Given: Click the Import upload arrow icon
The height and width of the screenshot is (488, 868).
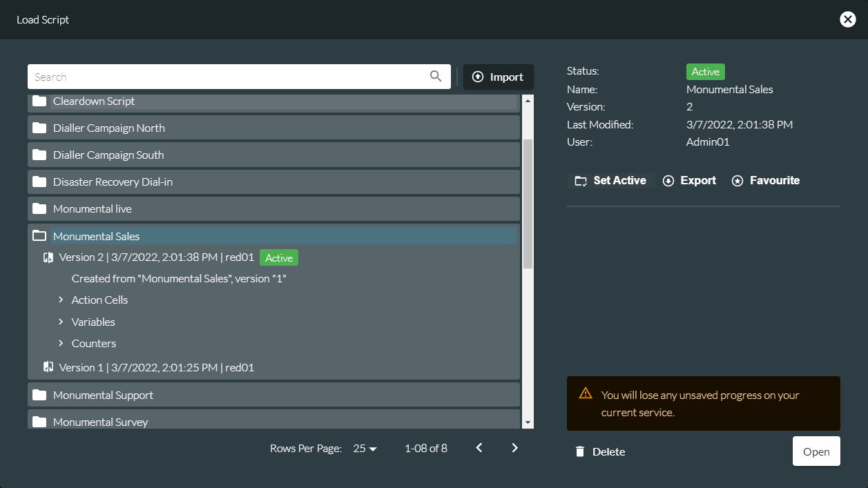Looking at the screenshot, I should pyautogui.click(x=478, y=77).
